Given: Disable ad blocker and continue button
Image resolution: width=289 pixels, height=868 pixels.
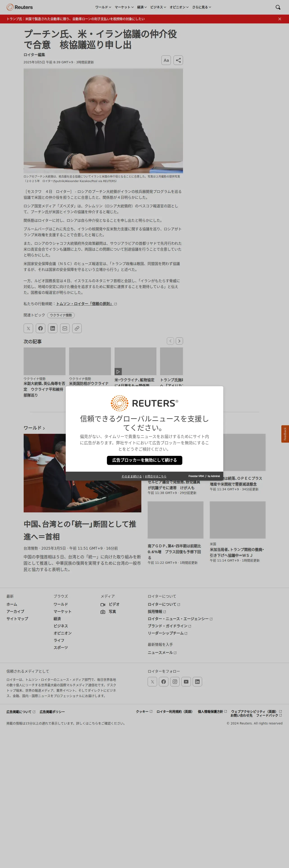Looking at the screenshot, I should (144, 460).
